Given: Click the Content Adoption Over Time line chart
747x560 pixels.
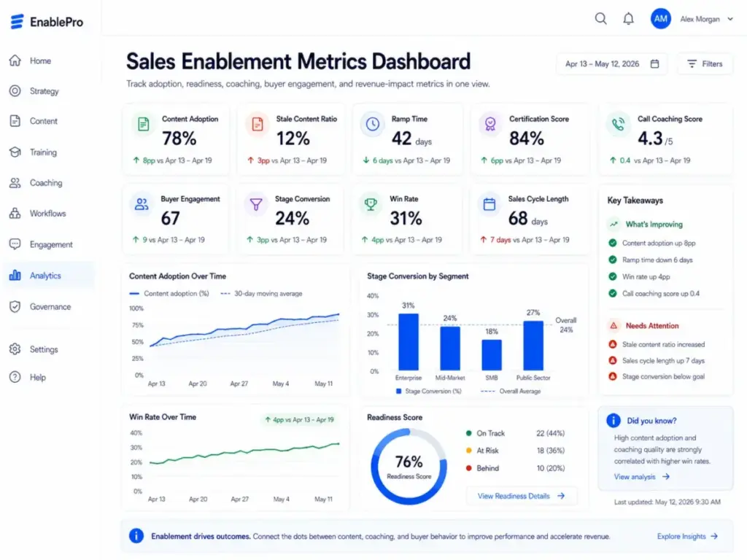Looking at the screenshot, I should 244,342.
